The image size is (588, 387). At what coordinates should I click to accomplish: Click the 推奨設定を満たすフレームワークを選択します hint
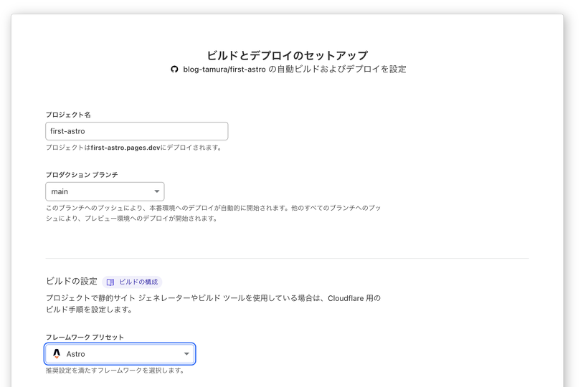(115, 371)
